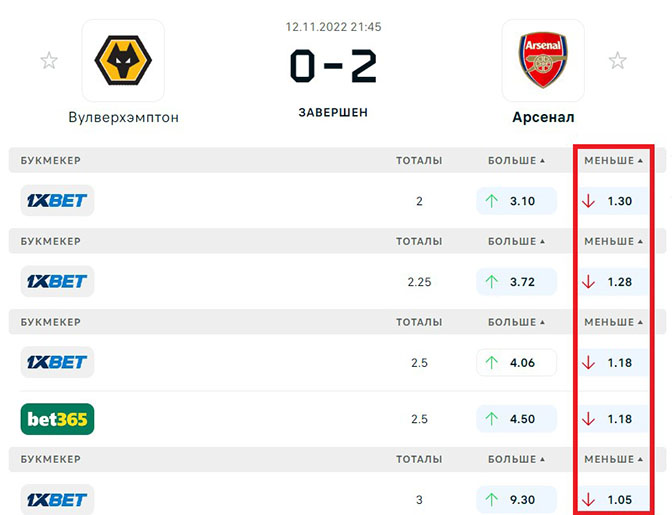Click the 0-2 match score
The height and width of the screenshot is (515, 672).
(333, 66)
